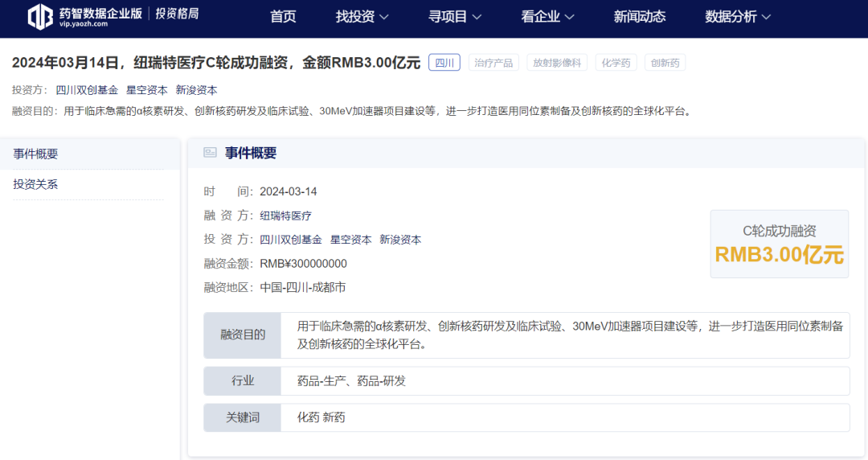Click the 化药 新药 keyword value
Viewport: 868px width, 460px height.
pos(321,417)
